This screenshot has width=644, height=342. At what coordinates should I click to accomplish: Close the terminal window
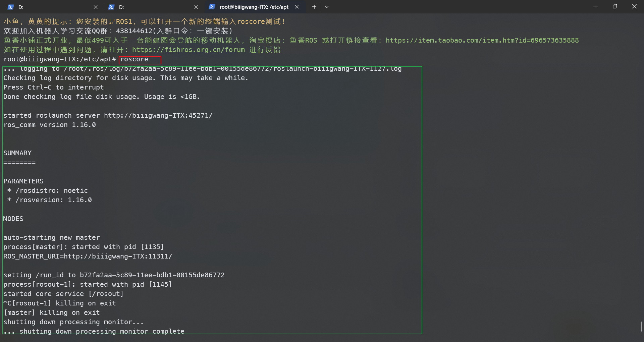tap(634, 6)
